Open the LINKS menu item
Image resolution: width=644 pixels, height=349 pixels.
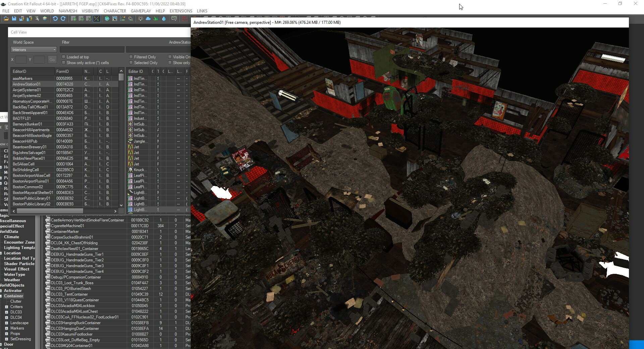202,11
